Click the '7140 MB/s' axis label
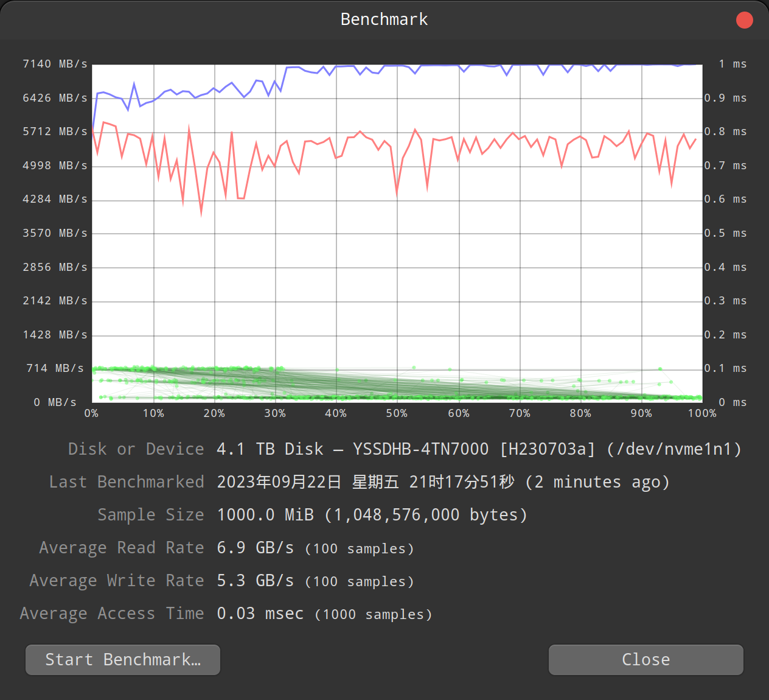The width and height of the screenshot is (769, 700). click(55, 64)
